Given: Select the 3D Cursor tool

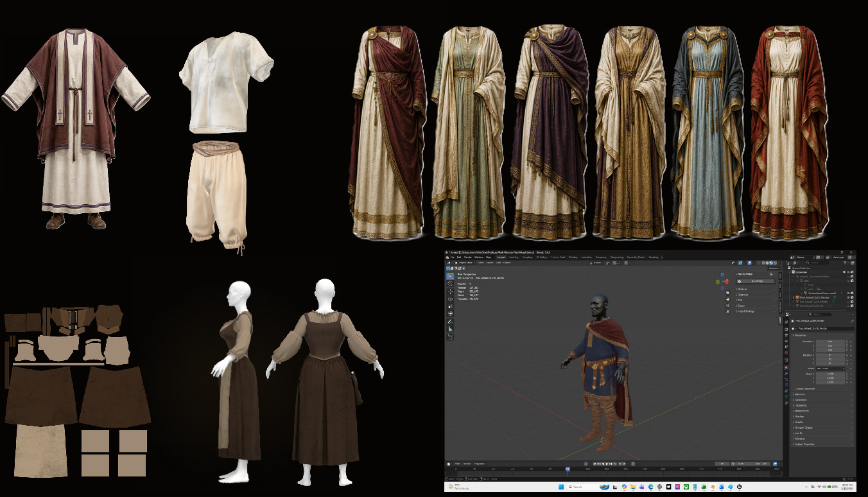Looking at the screenshot, I should pyautogui.click(x=450, y=283).
